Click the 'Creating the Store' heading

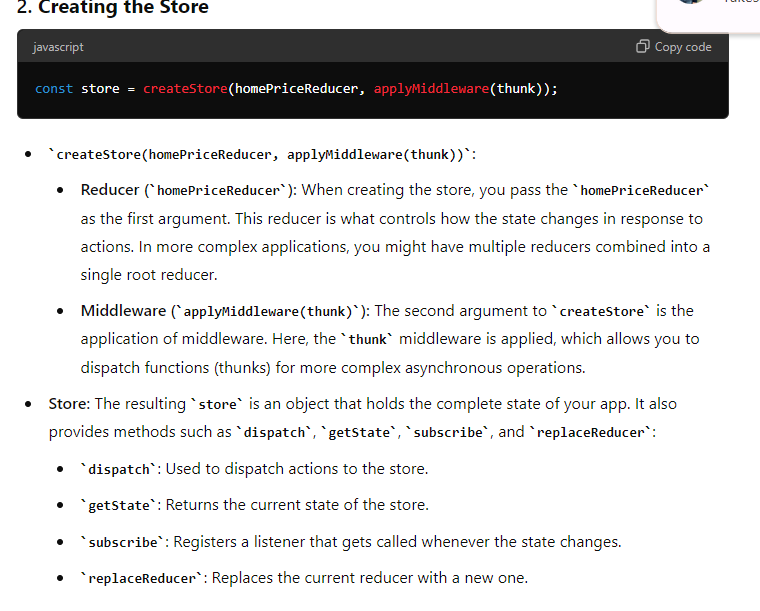click(123, 7)
